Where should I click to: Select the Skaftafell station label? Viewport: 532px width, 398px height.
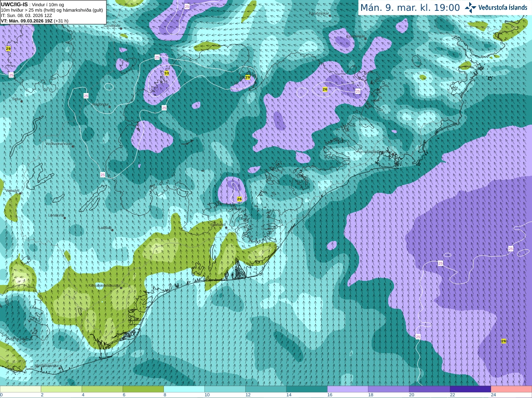tap(217, 225)
